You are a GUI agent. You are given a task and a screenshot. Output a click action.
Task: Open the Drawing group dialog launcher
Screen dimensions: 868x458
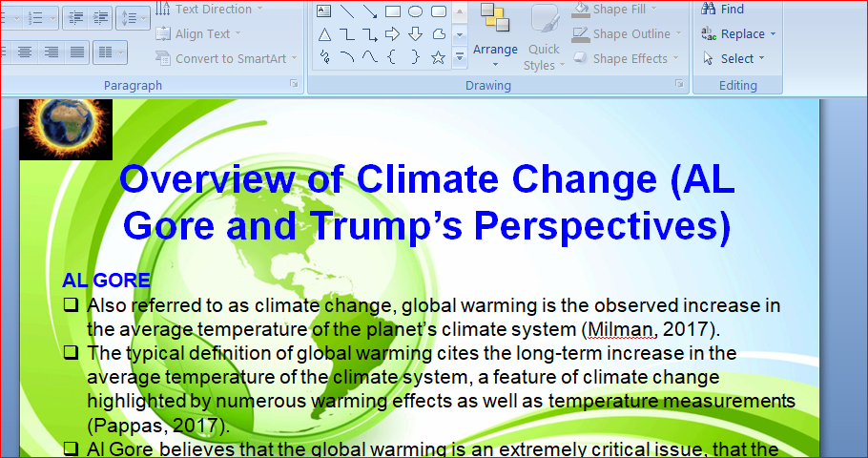679,84
